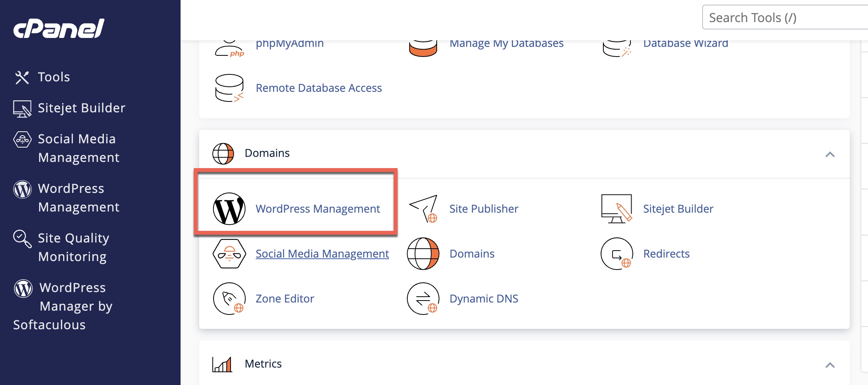This screenshot has width=868, height=385.
Task: Click the Site Publisher paper plane icon
Action: [x=423, y=209]
